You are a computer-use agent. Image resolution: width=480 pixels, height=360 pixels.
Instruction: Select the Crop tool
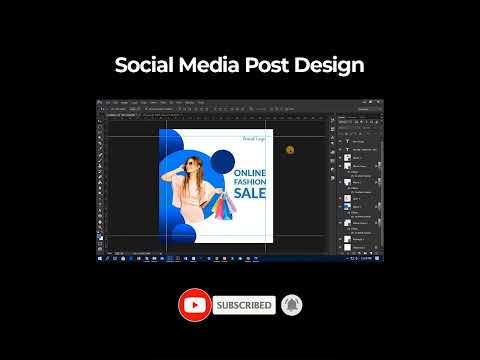tap(100, 144)
